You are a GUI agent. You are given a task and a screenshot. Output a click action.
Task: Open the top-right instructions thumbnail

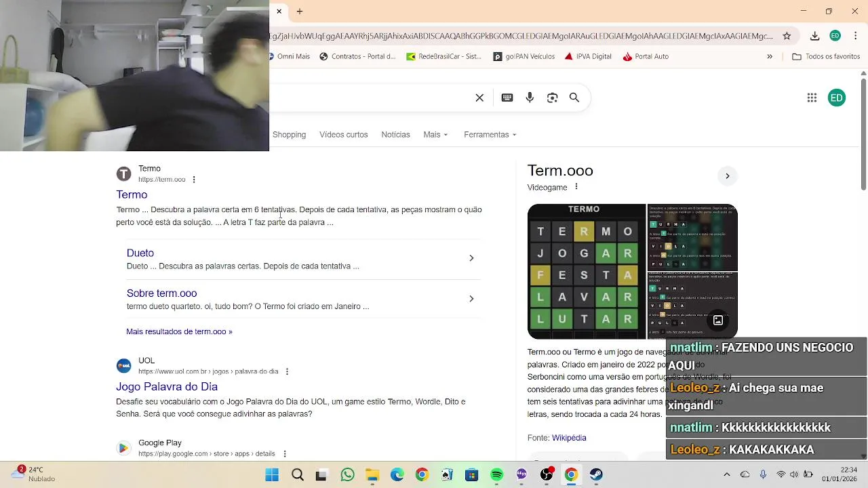coord(692,237)
